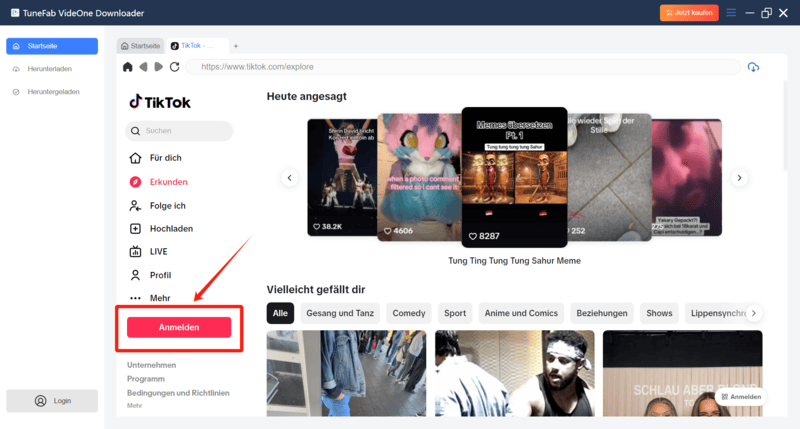The height and width of the screenshot is (429, 800).
Task: Open Hochladen page
Action: tap(161, 229)
